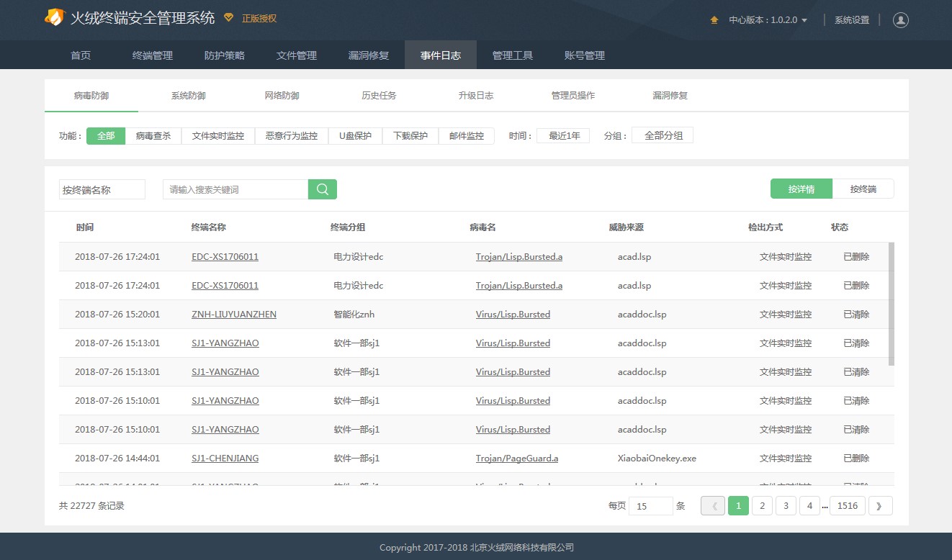This screenshot has height=560, width=952.
Task: Filter by 文件实时监控 function
Action: click(x=218, y=135)
